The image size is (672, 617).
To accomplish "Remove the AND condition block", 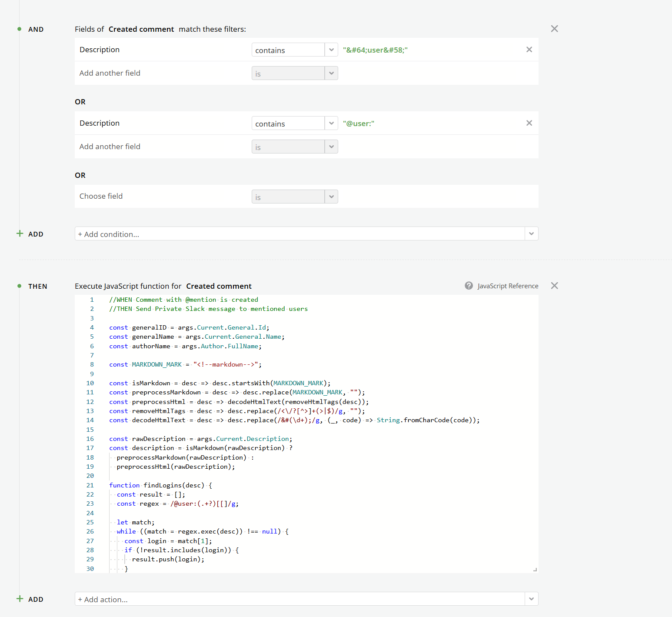I will click(x=554, y=29).
